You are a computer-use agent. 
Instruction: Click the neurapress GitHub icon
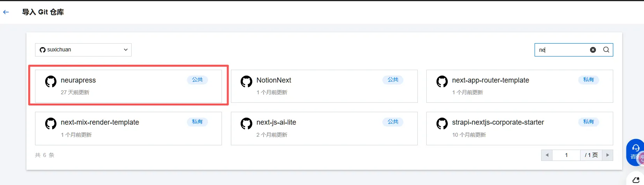coord(51,81)
